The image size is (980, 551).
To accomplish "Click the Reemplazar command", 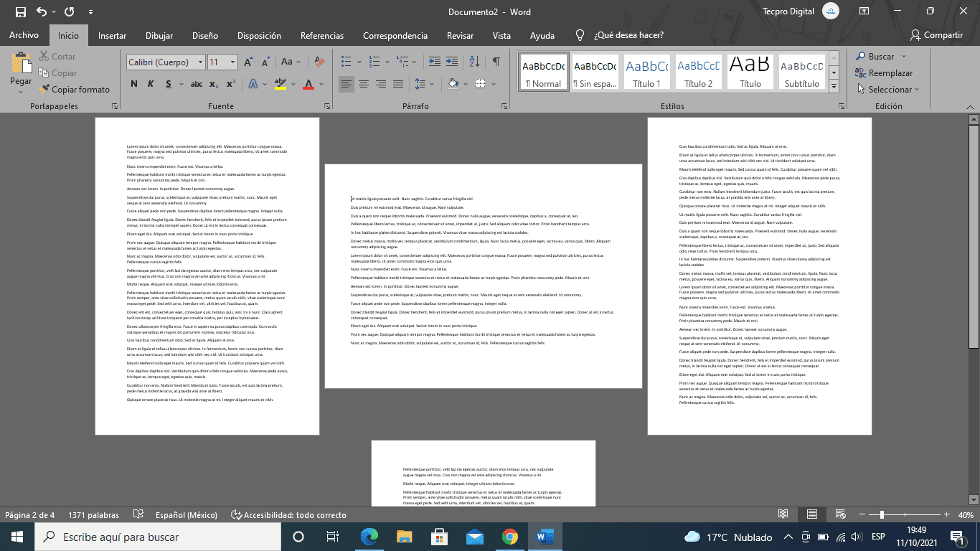I will pyautogui.click(x=884, y=73).
